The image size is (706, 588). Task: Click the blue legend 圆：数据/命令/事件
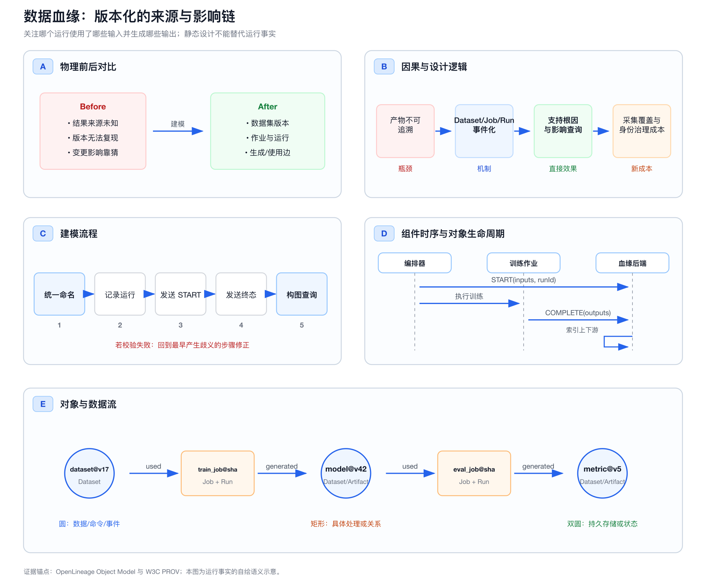(89, 524)
